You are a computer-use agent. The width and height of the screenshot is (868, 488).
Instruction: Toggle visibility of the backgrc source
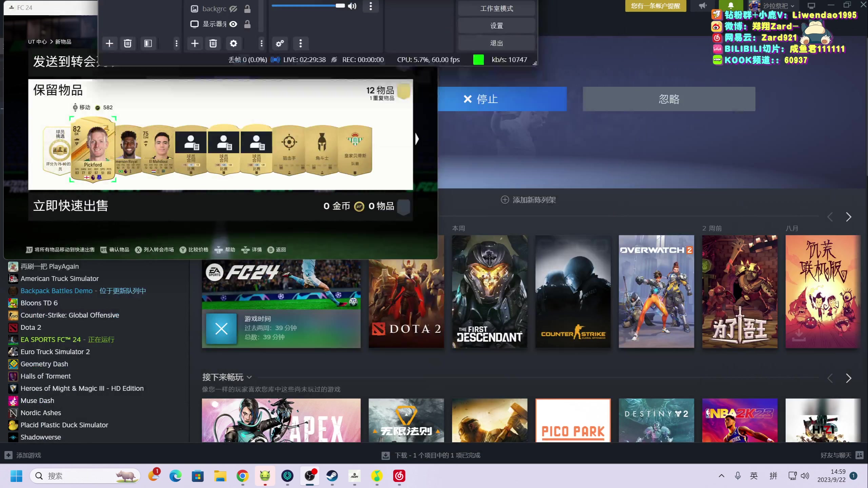tap(233, 9)
